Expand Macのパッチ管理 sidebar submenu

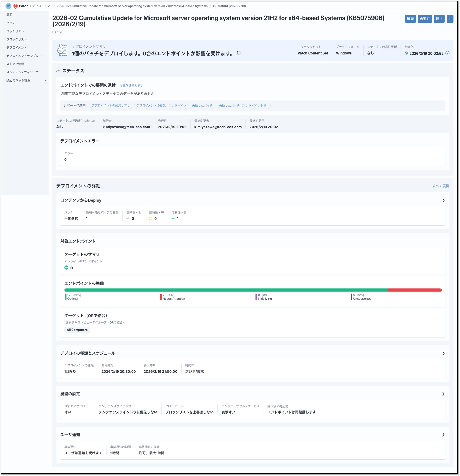tap(45, 80)
